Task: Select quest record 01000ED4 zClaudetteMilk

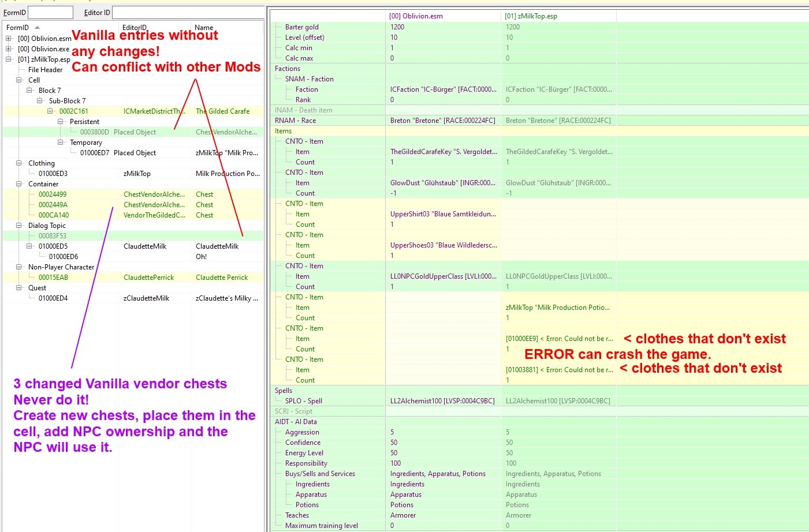Action: click(133, 298)
